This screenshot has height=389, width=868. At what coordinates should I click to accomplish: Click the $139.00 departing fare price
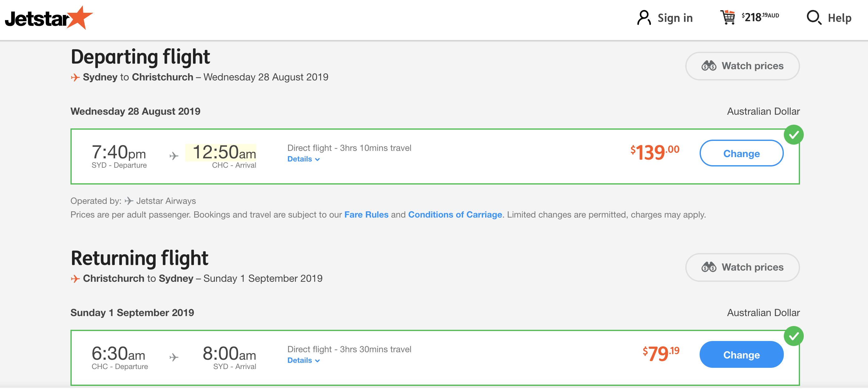pos(655,152)
